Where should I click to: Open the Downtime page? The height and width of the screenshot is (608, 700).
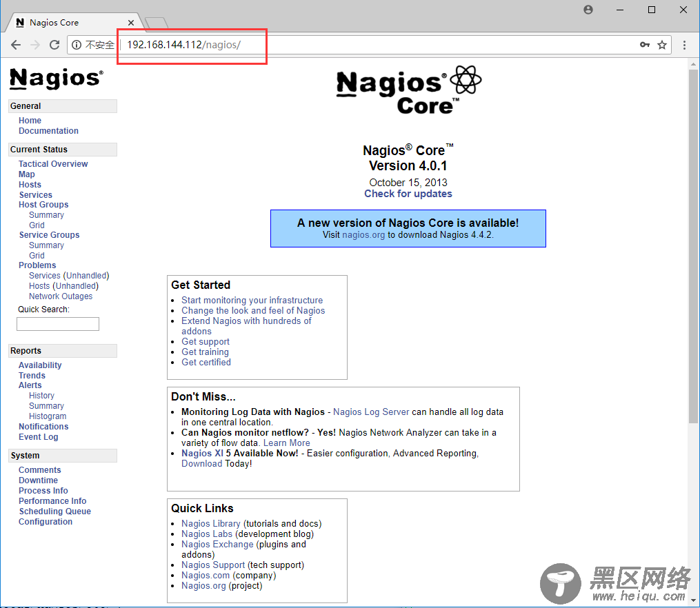[39, 480]
